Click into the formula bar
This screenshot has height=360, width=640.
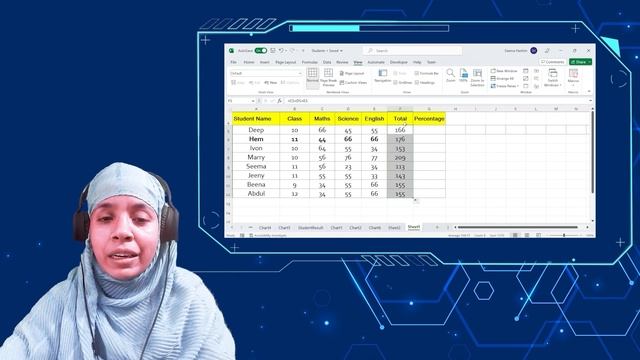(x=436, y=101)
